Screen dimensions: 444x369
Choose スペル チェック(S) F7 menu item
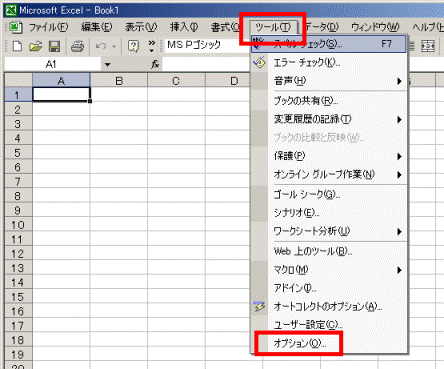point(329,44)
